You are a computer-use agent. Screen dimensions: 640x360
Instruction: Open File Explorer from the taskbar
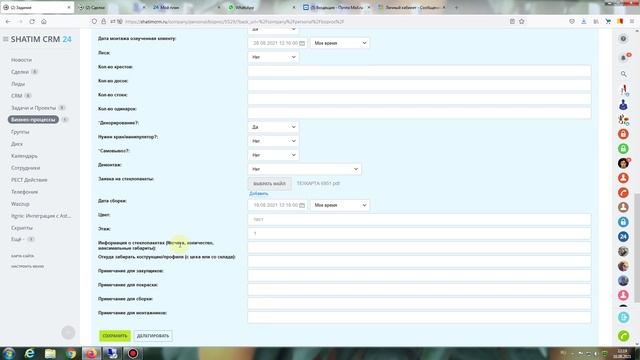click(50, 353)
